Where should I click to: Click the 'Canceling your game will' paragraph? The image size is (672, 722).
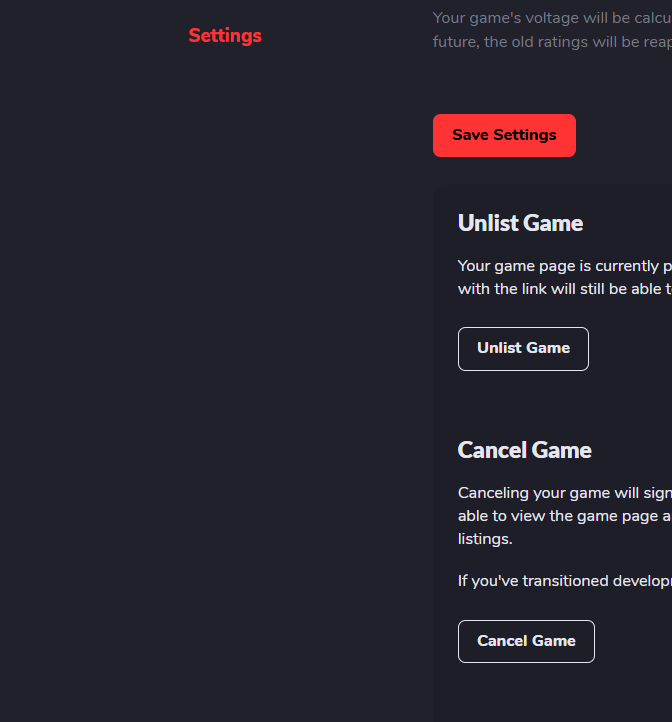click(565, 516)
